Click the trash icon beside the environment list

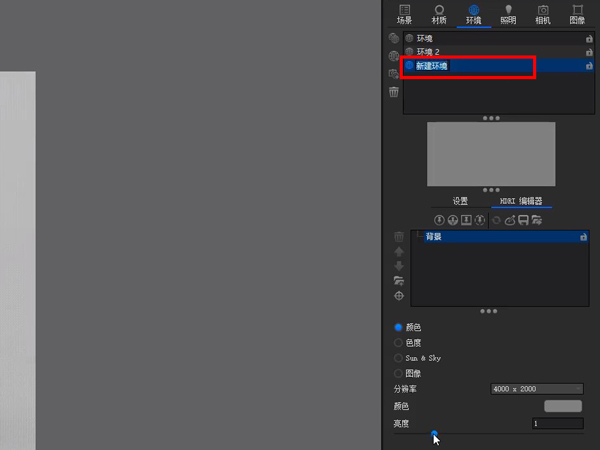click(394, 92)
